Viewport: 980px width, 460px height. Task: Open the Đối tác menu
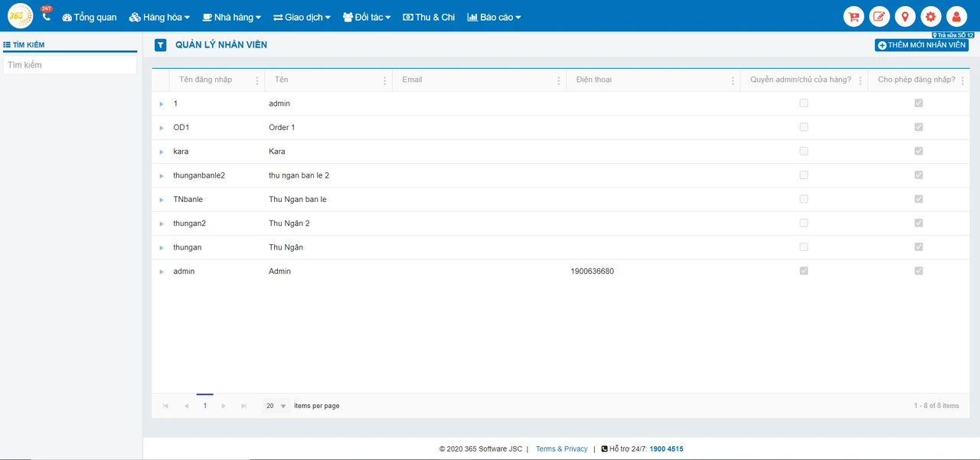pyautogui.click(x=367, y=17)
